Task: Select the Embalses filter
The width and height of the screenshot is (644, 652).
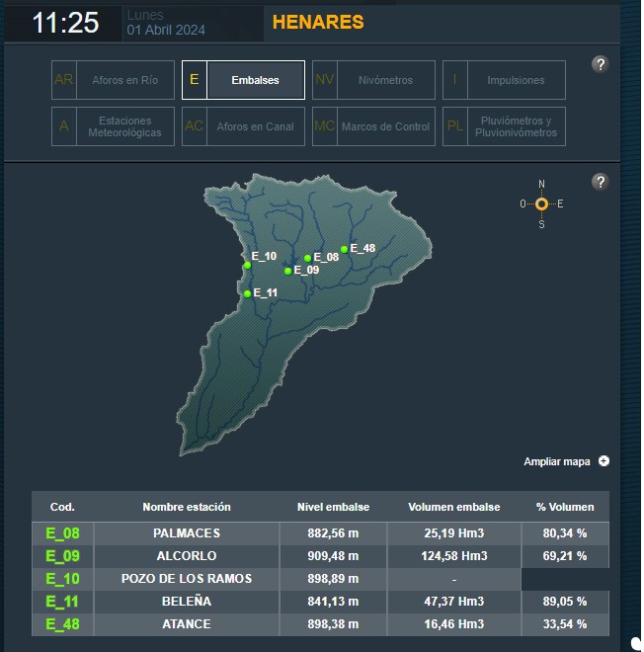Action: pyautogui.click(x=243, y=80)
